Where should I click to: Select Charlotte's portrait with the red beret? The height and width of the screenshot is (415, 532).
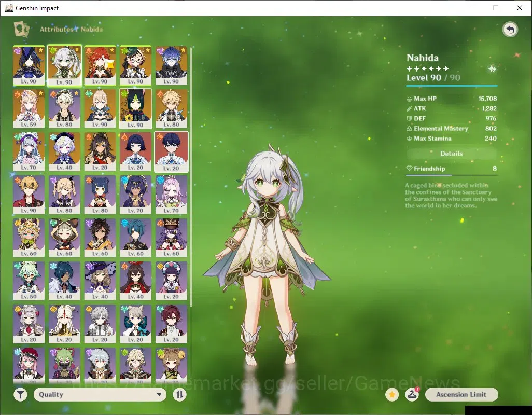29,365
